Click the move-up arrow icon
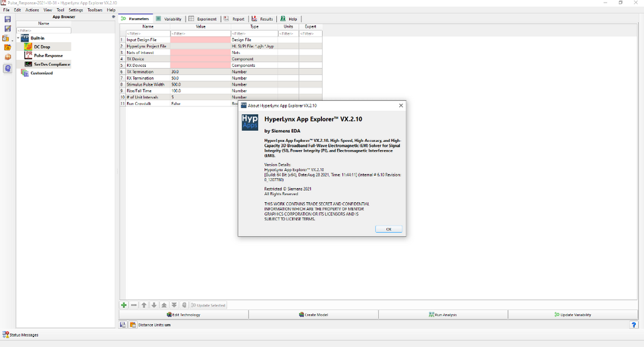 (x=144, y=305)
